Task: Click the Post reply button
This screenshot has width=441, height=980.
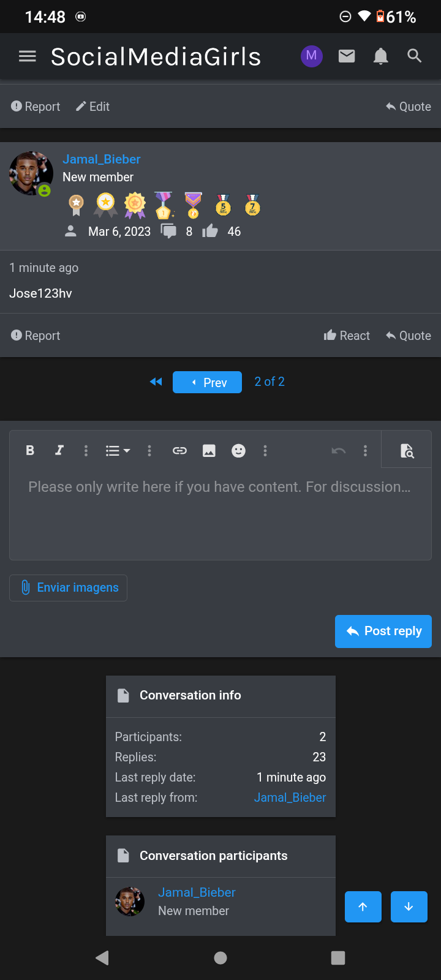Action: (383, 631)
